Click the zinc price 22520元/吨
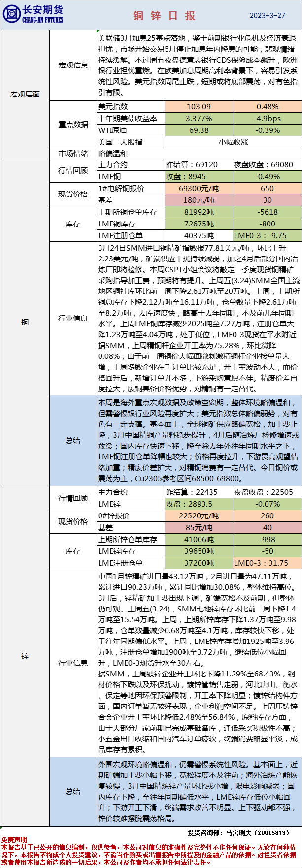This screenshot has width=302, height=868. tap(199, 515)
